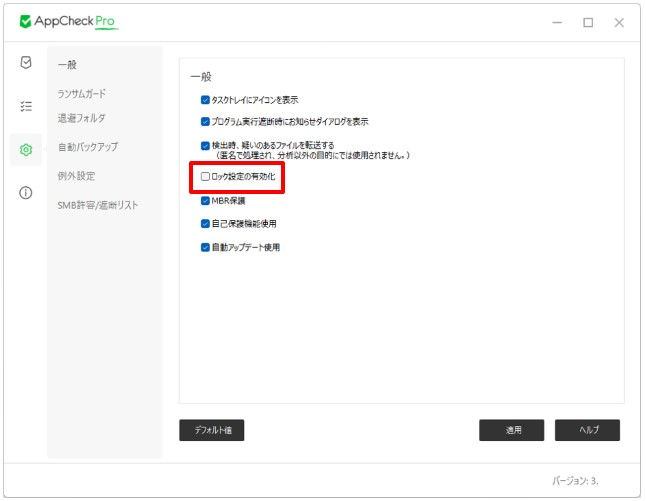Open the 自動バックアップ settings tab
The width and height of the screenshot is (646, 501).
(x=87, y=147)
